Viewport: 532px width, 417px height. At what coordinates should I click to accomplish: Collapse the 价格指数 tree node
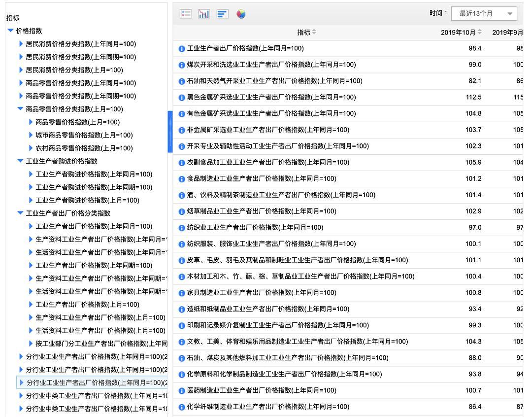click(11, 30)
